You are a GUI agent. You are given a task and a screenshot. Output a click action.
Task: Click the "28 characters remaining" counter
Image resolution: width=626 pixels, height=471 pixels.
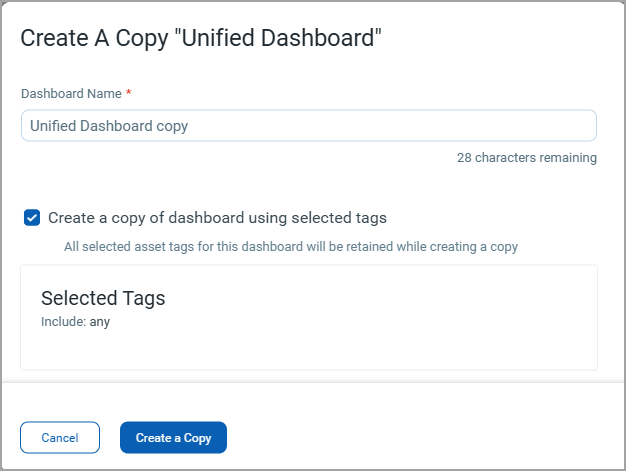(x=527, y=158)
